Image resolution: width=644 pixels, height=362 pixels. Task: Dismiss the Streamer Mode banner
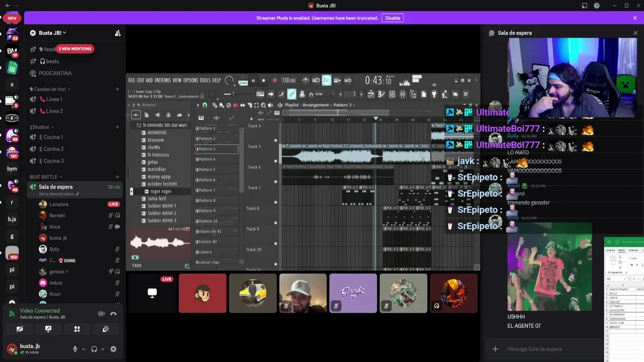pos(635,18)
